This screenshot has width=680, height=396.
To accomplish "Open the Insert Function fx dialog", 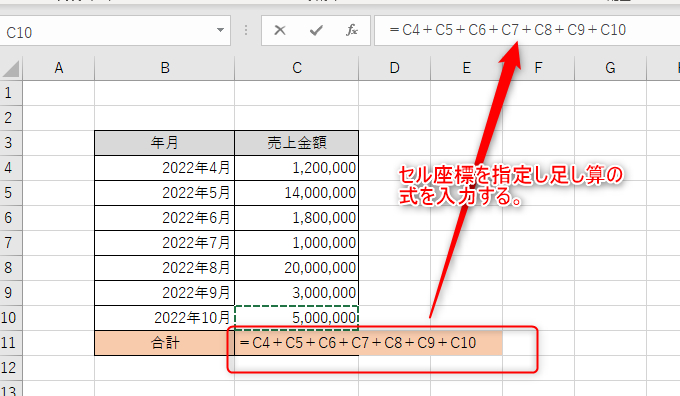I will 352,30.
